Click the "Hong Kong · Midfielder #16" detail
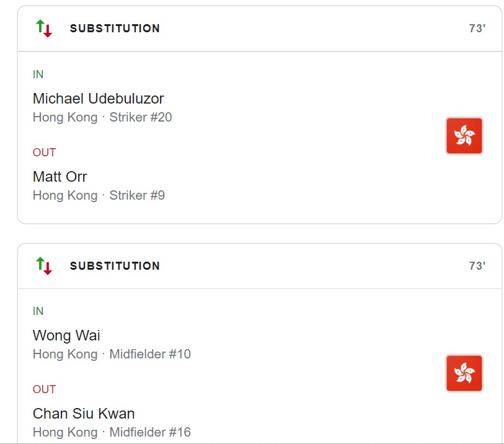The height and width of the screenshot is (444, 504). [112, 432]
